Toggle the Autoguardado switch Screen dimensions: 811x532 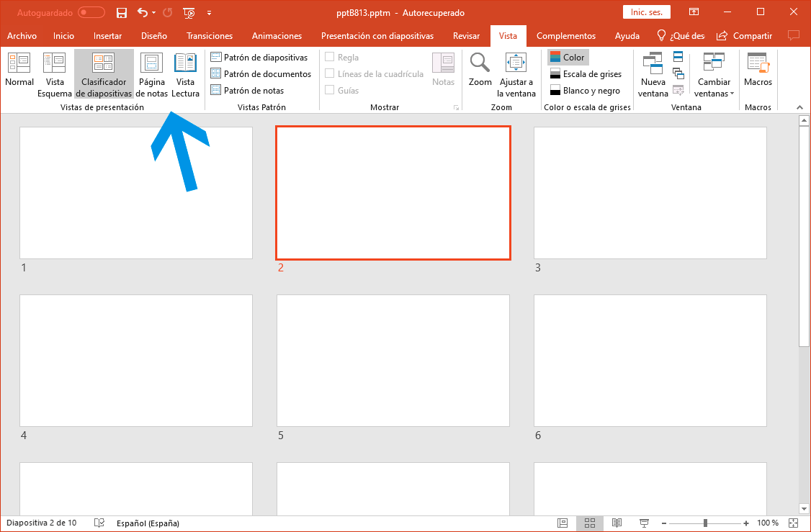(x=91, y=12)
